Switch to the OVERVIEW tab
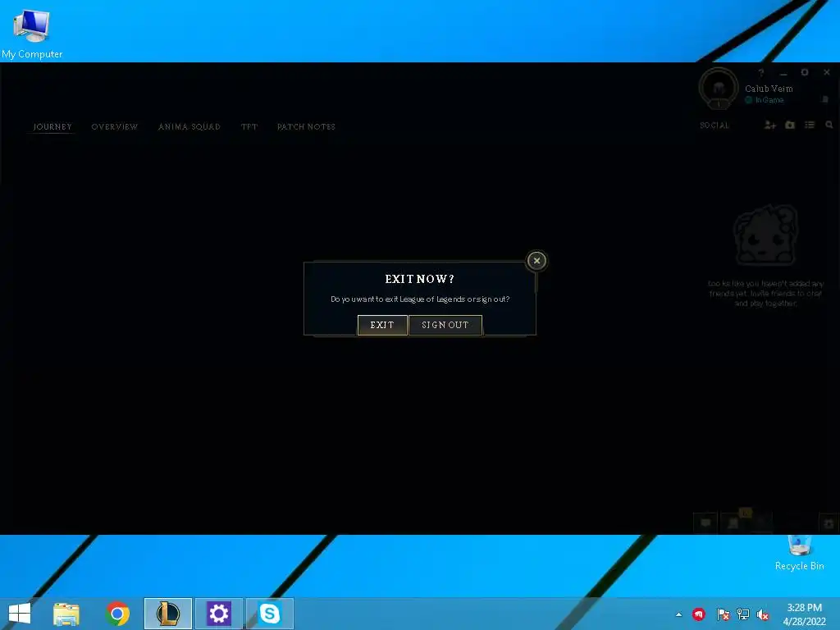 tap(115, 126)
